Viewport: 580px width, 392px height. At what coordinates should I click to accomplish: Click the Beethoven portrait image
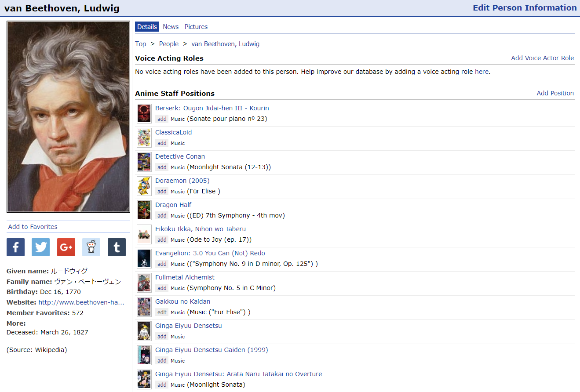68,116
